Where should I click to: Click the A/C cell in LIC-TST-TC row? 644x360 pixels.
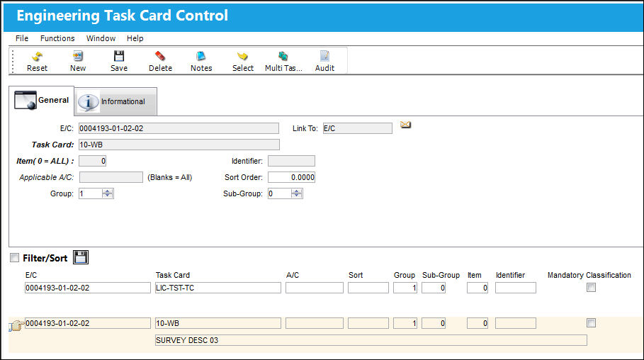315,288
